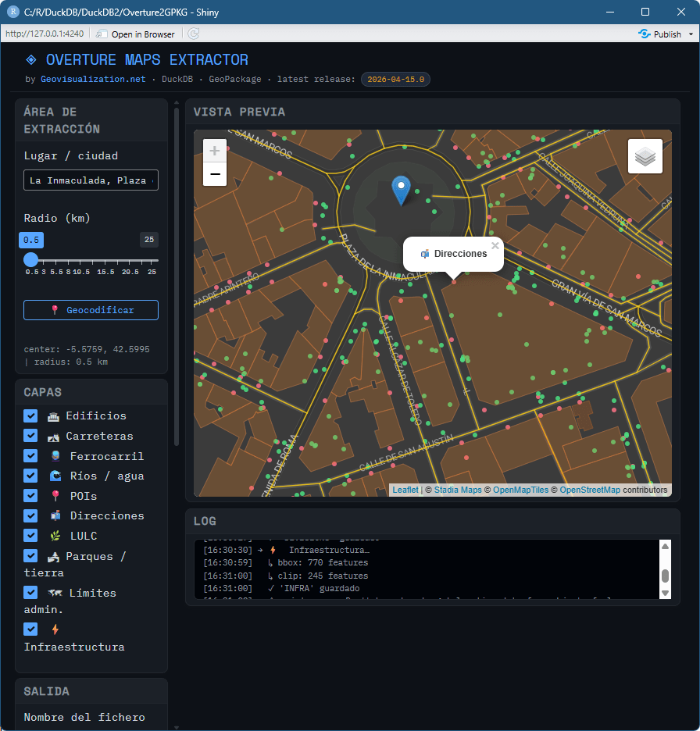
Task: Disable the POIs layer checkbox
Action: [30, 495]
